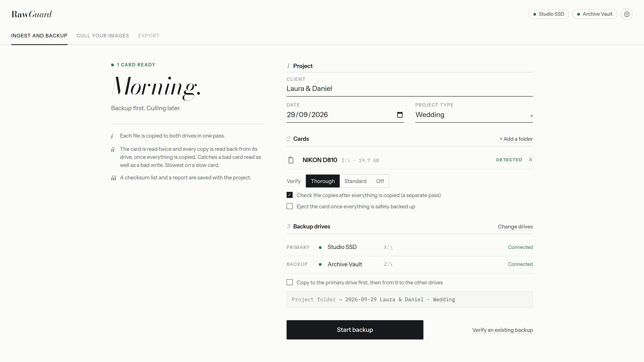Click the Z:\ drive path
This screenshot has width=644, height=362.
click(388, 264)
